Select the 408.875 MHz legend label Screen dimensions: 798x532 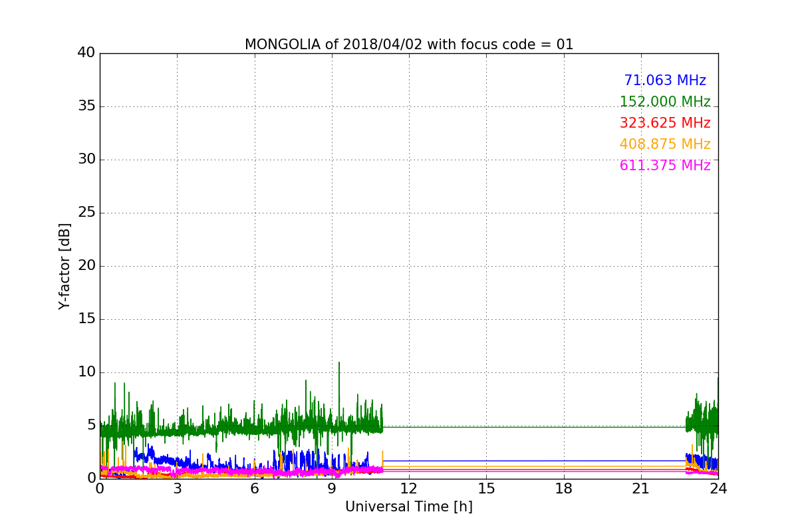coord(665,144)
